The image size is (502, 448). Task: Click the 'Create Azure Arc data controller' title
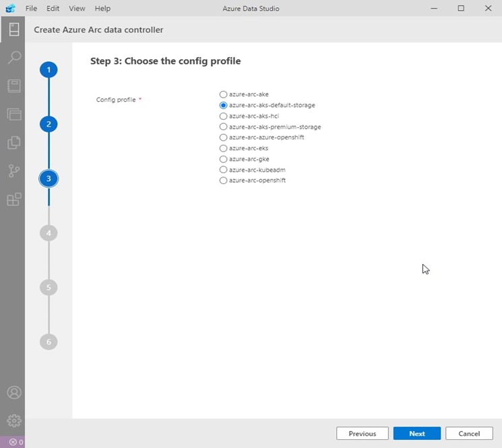[x=98, y=30]
